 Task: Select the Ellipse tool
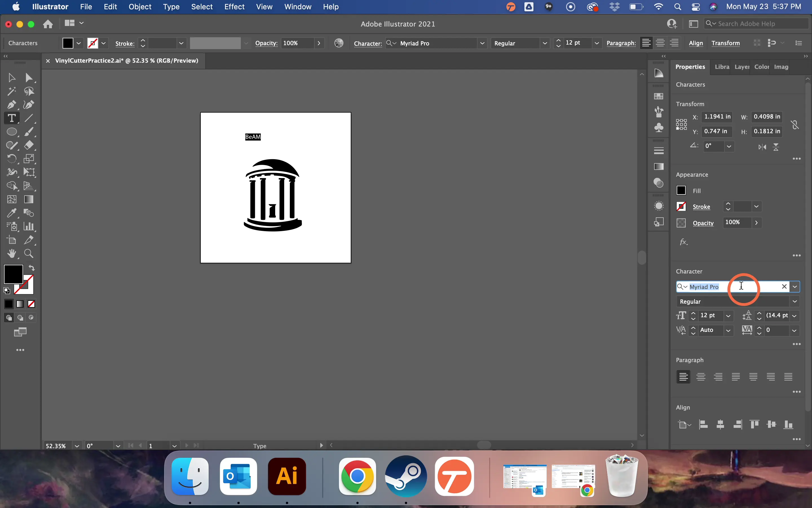coord(12,132)
